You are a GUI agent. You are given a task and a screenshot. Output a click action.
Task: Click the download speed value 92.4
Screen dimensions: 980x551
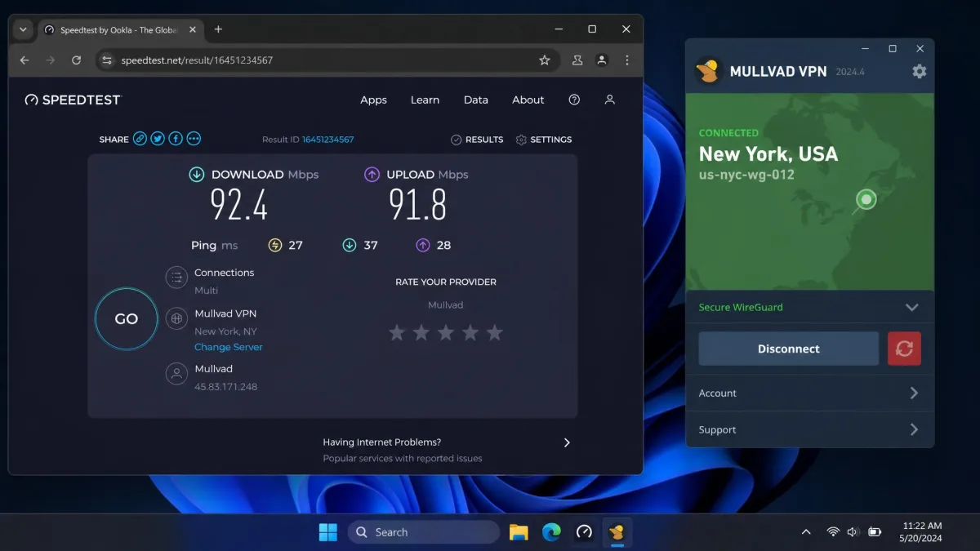[239, 205]
